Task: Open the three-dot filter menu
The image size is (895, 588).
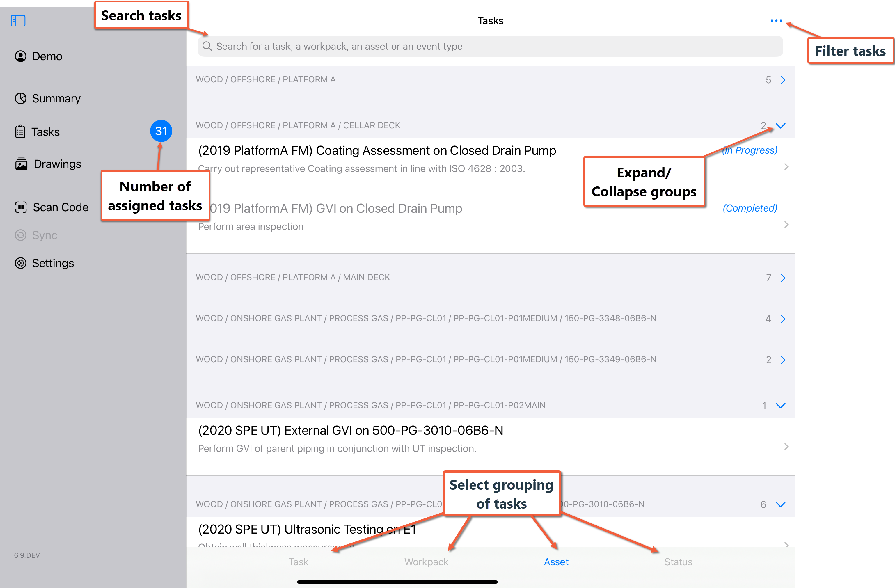Action: pyautogui.click(x=776, y=21)
